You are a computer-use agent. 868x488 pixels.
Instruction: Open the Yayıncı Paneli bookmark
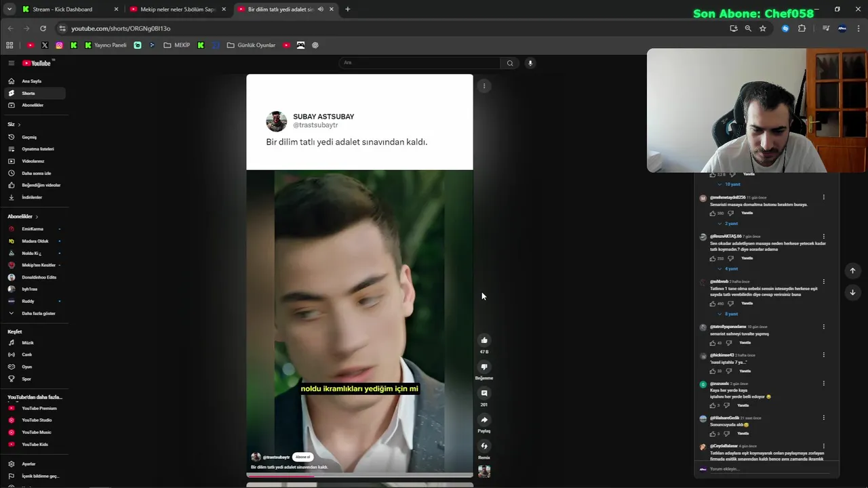coord(106,45)
